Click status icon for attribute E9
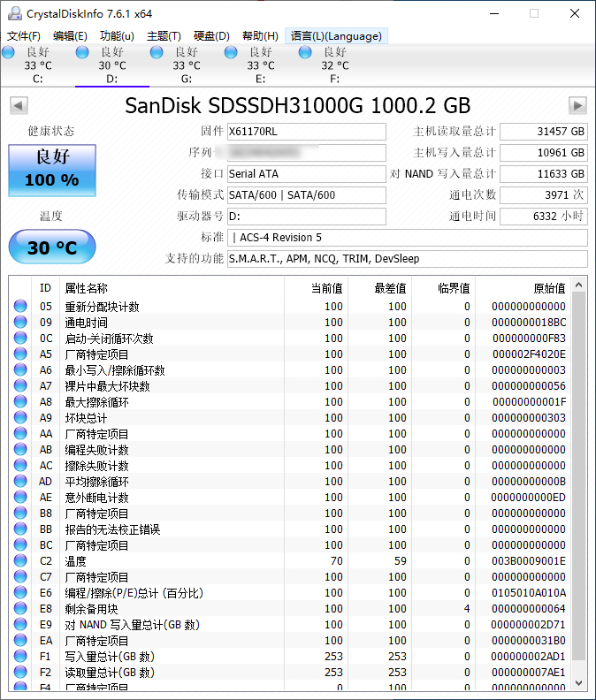Screen dimensions: 596x700 (20, 624)
